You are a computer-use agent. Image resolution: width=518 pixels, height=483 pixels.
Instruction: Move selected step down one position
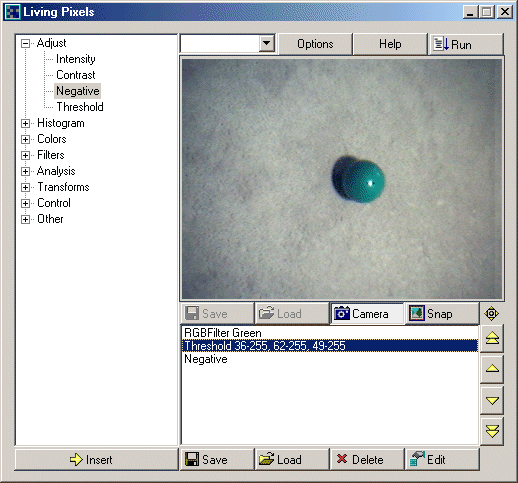(x=492, y=400)
